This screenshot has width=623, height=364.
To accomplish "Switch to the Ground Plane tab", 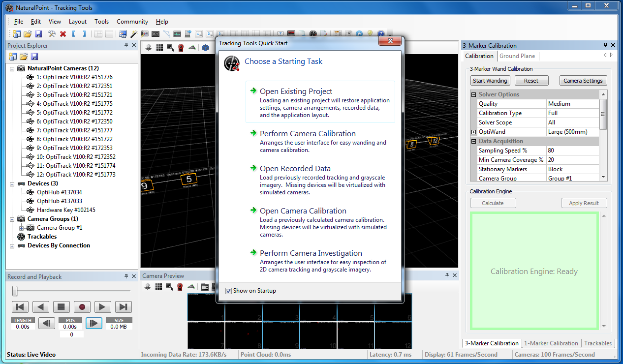I will pos(517,56).
